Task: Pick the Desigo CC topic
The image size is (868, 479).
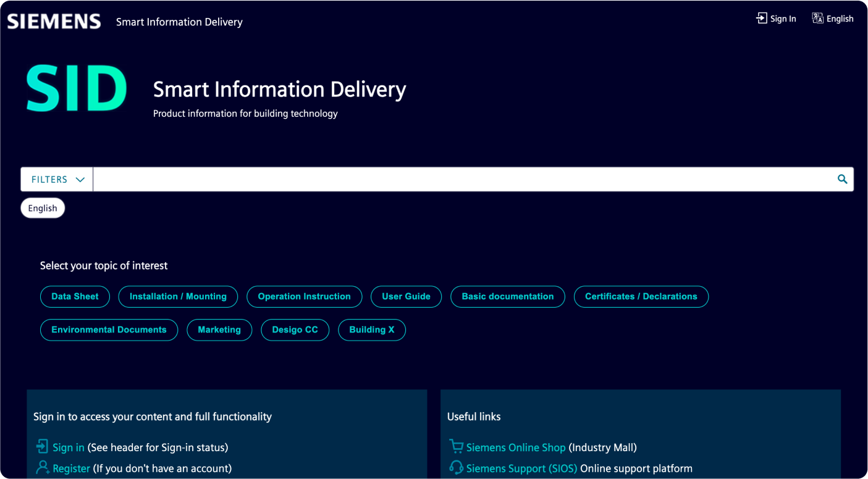Action: [x=295, y=330]
